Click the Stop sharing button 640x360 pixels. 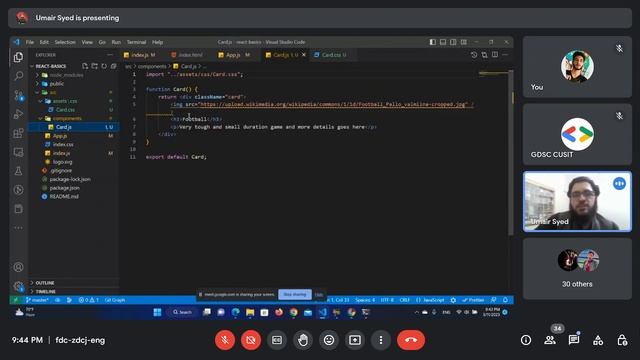(x=295, y=294)
